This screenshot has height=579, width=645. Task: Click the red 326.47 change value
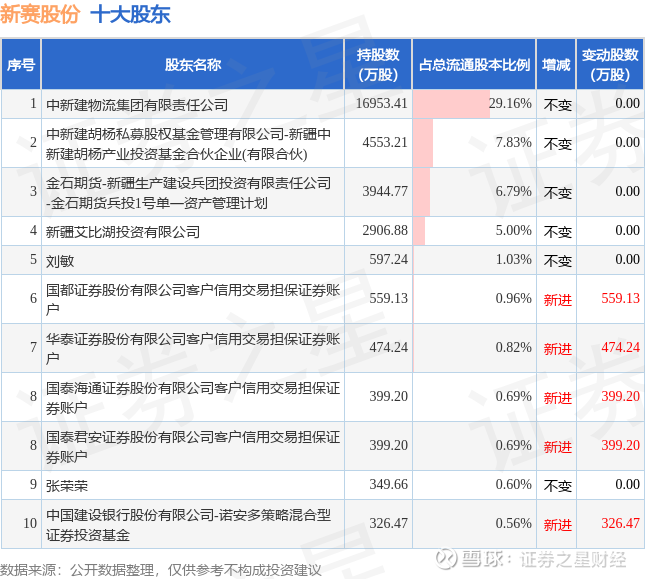pos(620,523)
